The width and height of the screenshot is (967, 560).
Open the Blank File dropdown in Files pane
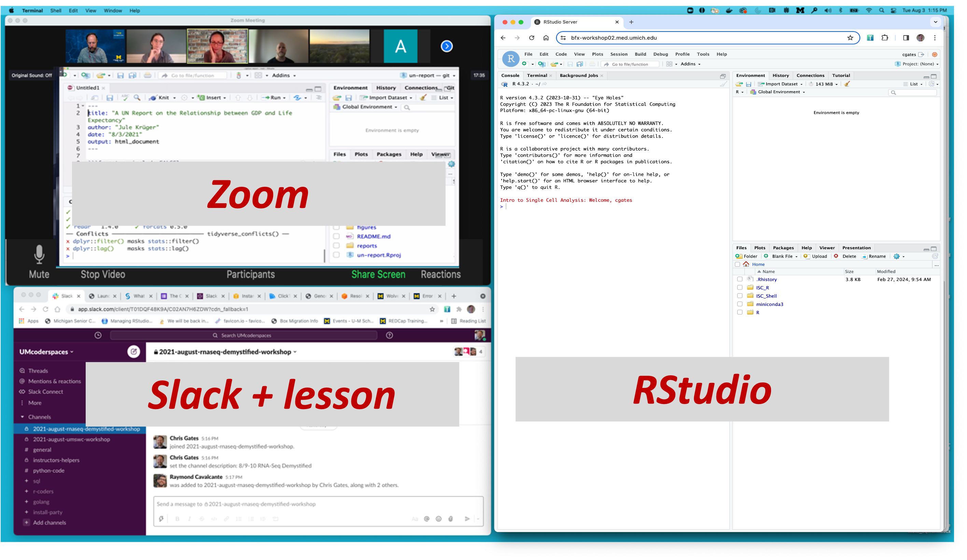click(781, 256)
